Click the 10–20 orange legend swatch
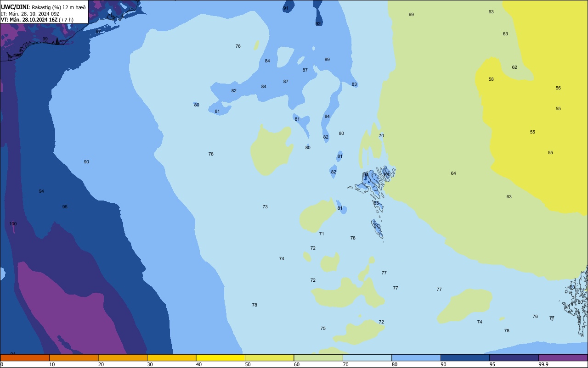The image size is (588, 368). coord(73,357)
